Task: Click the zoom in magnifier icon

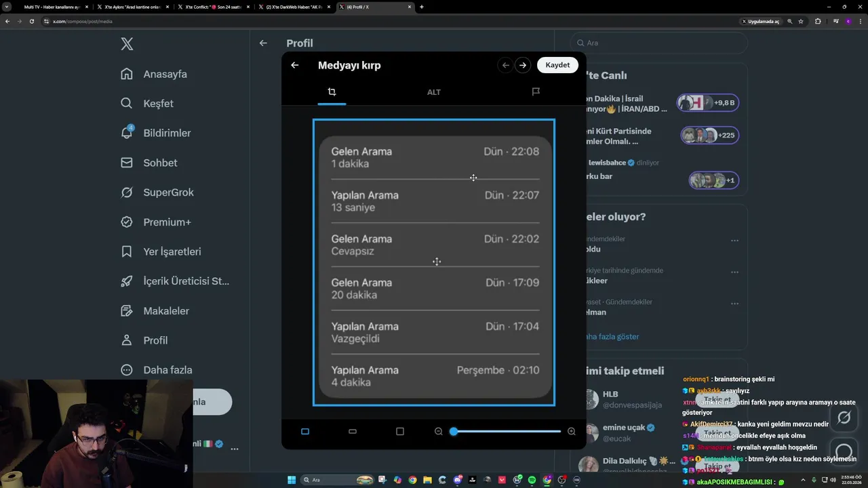Action: (x=572, y=431)
